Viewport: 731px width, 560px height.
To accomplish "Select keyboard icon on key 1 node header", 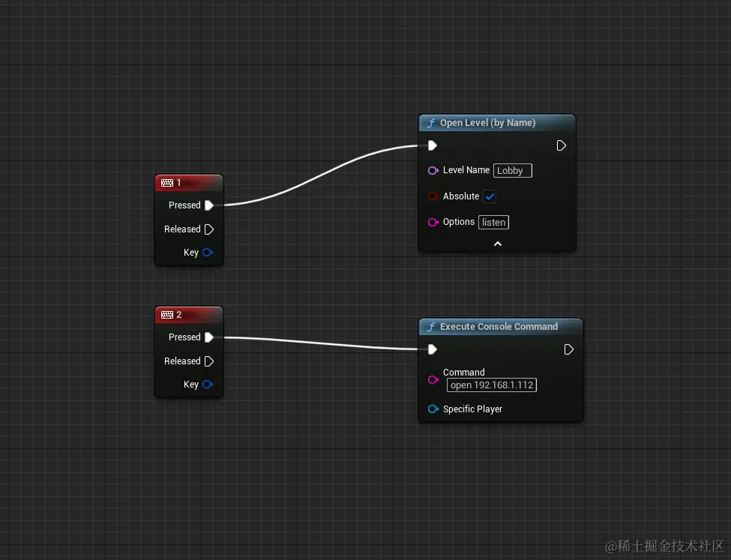I will 167,183.
